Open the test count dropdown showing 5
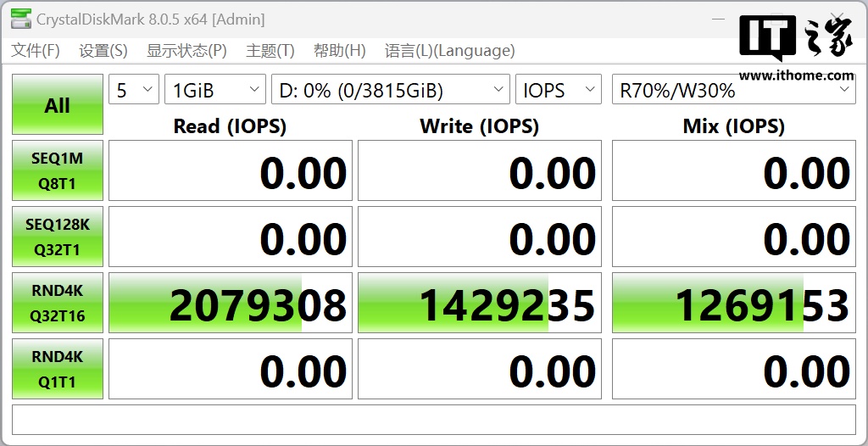 (x=134, y=90)
